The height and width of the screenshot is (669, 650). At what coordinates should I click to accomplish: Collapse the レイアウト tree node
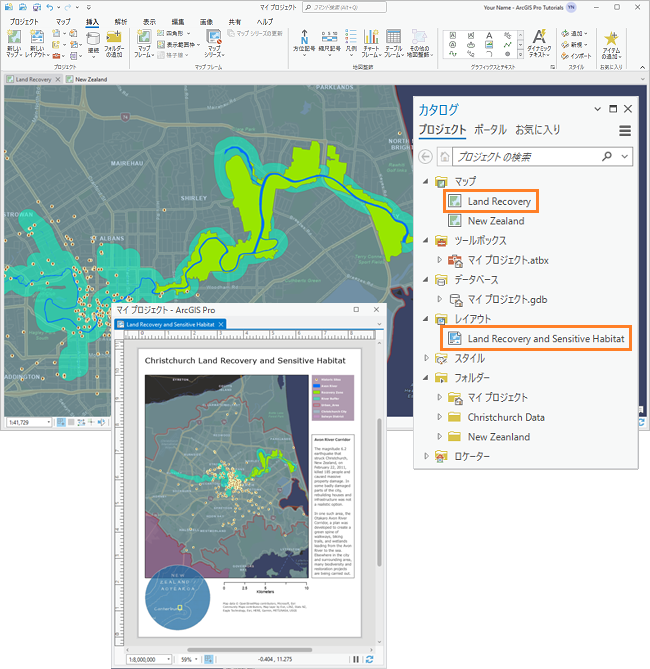(x=426, y=318)
